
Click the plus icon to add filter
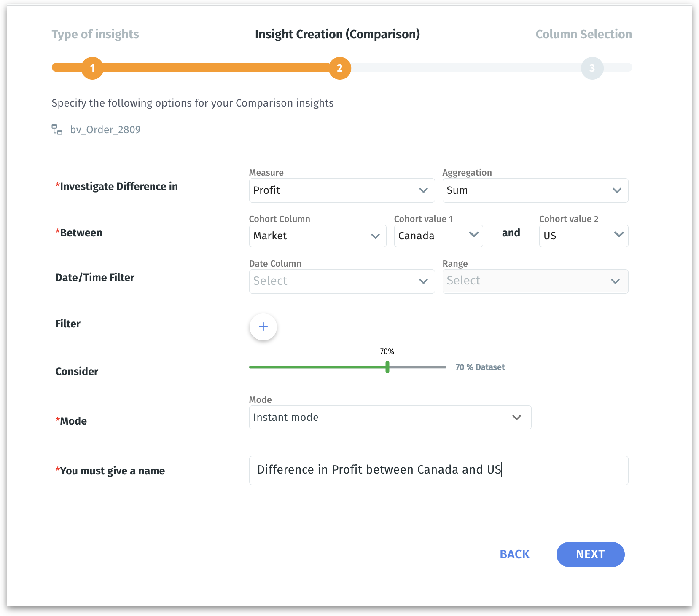(263, 327)
